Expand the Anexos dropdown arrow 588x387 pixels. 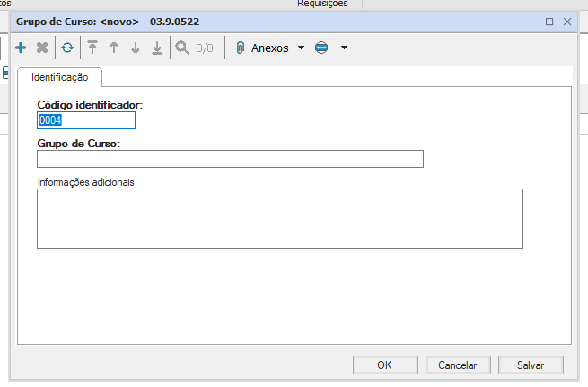(x=301, y=48)
